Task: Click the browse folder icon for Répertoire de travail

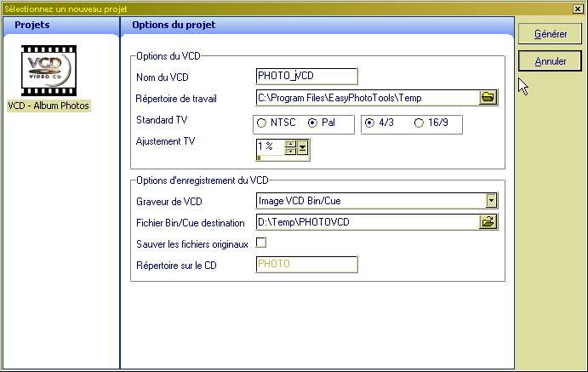Action: [x=488, y=98]
